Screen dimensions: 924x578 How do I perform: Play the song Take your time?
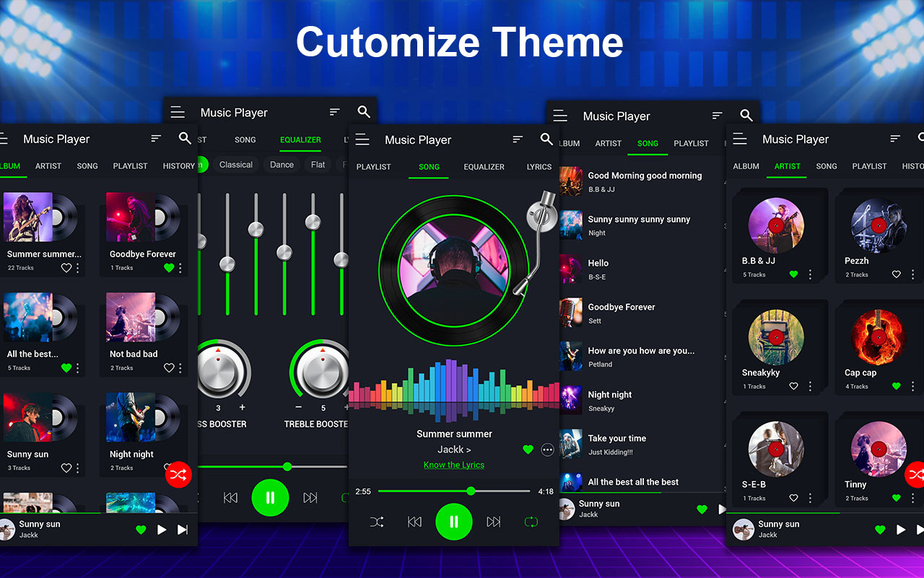[642, 444]
